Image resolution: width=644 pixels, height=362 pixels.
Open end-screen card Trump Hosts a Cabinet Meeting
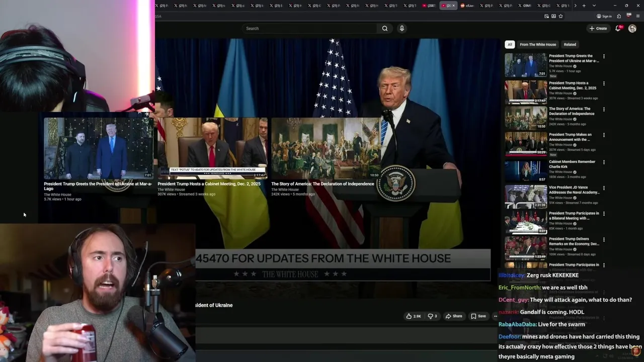pos(212,148)
